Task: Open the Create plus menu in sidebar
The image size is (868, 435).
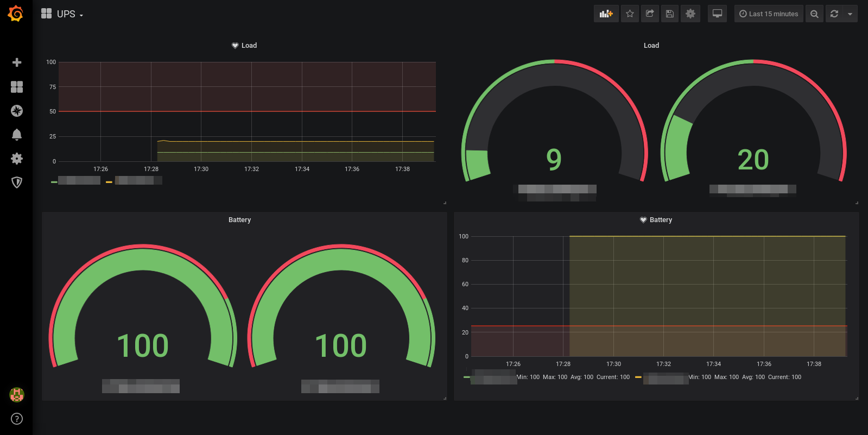Action: 17,62
